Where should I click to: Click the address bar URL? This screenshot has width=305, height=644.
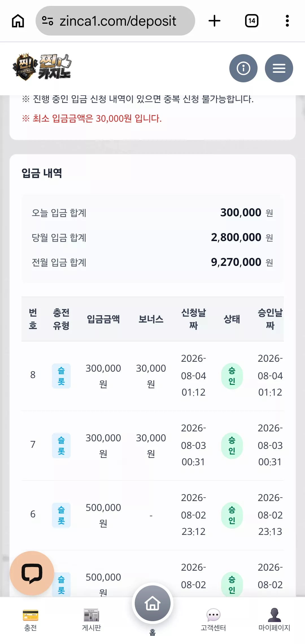118,21
